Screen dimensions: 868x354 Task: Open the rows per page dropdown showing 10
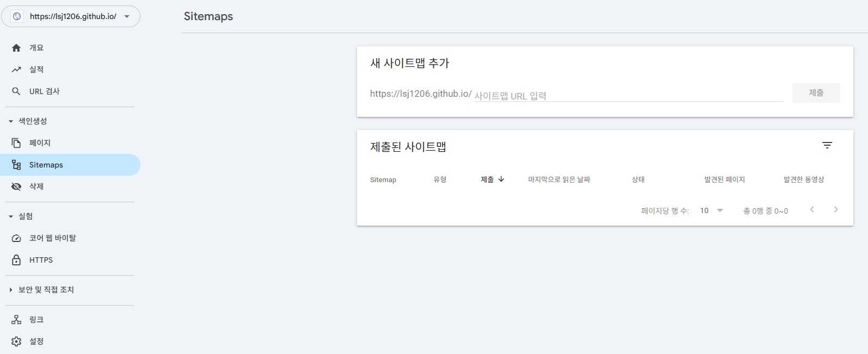pos(711,210)
